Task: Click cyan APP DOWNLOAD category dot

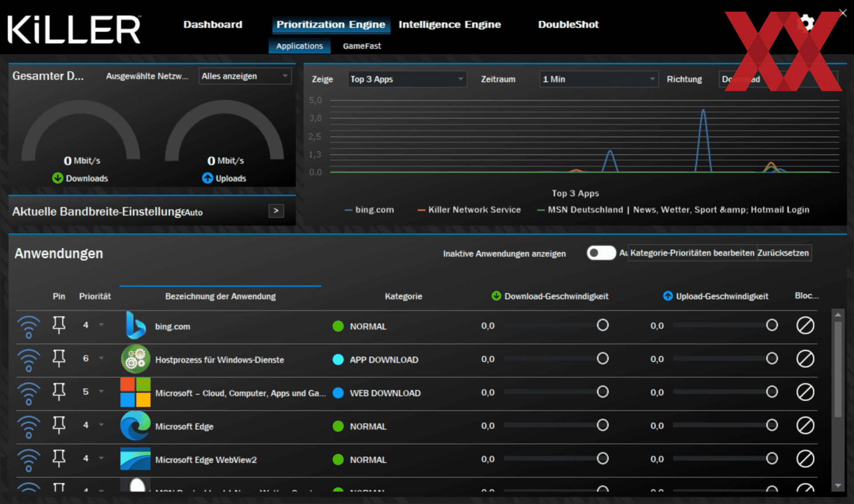Action: [x=338, y=360]
